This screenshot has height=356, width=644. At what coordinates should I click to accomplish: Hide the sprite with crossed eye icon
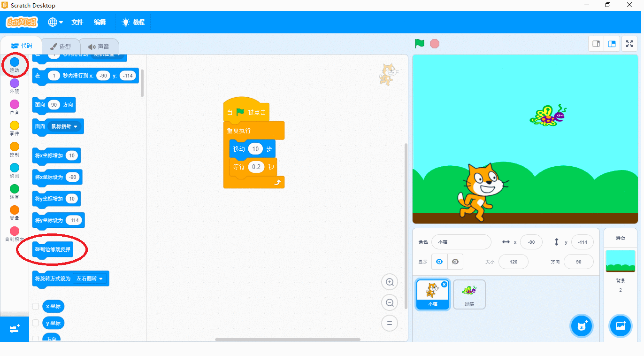tap(455, 262)
